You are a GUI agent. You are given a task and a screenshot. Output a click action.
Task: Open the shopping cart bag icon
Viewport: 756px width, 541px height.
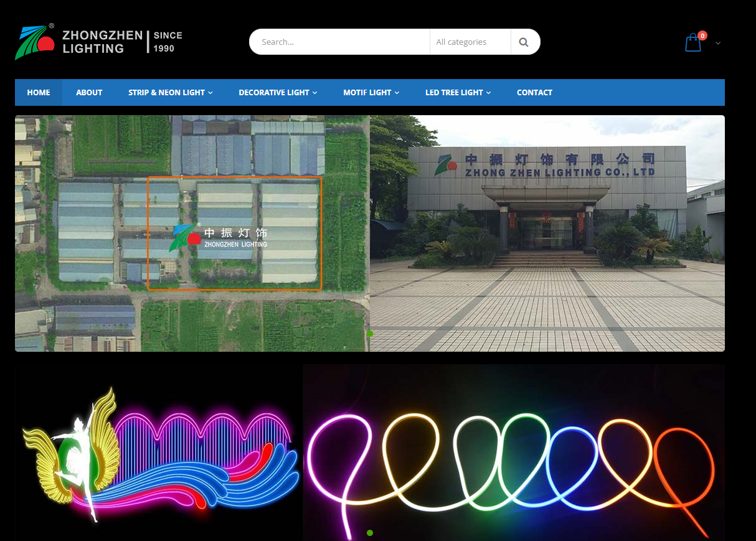(693, 43)
